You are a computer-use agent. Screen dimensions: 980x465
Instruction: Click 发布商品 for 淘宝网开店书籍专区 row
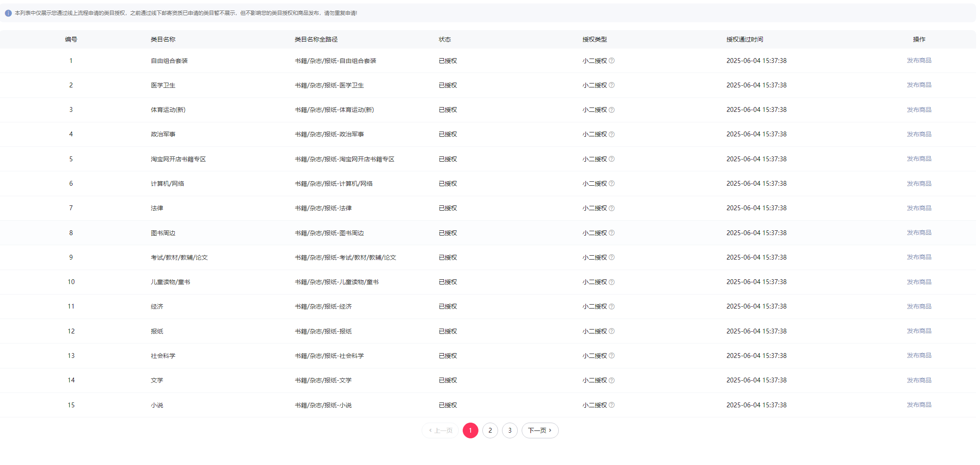point(919,159)
